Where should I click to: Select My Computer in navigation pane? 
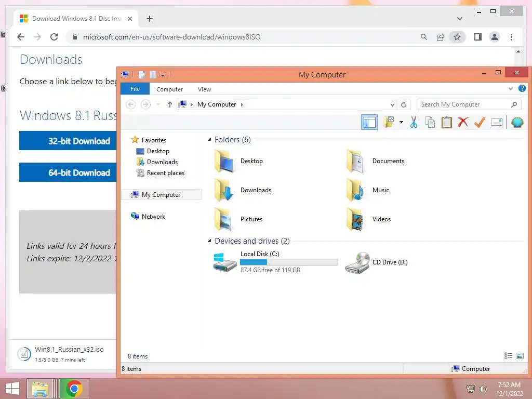coord(162,194)
